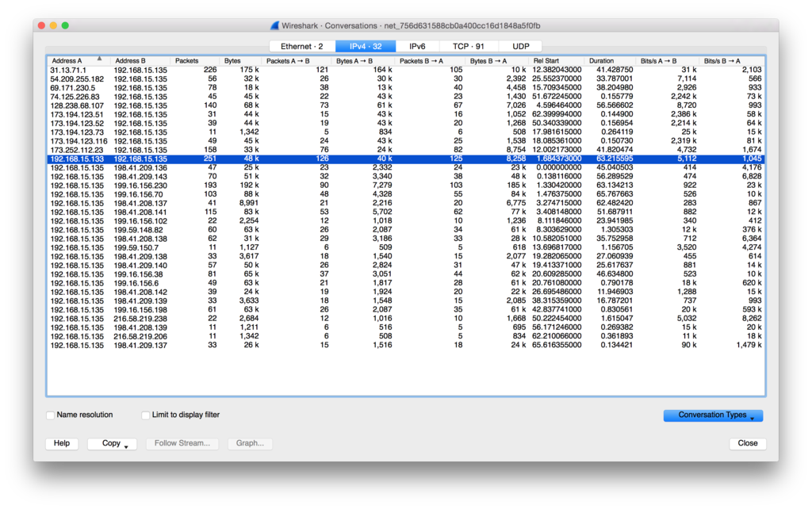The image size is (812, 509).
Task: Select the IPv4 · 32 tab
Action: [x=366, y=46]
